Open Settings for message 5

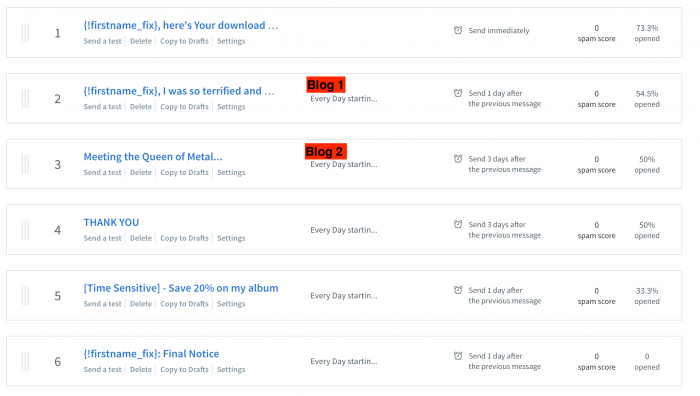click(231, 304)
